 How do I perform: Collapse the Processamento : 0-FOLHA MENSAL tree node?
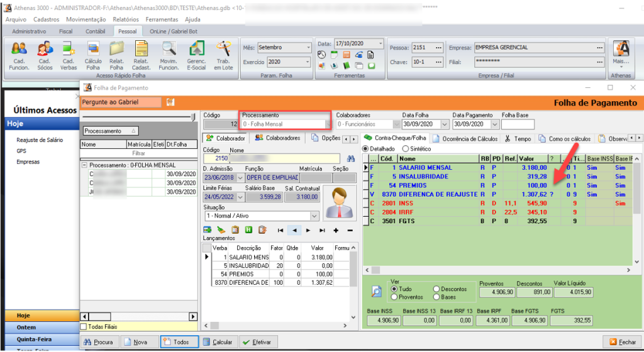tap(84, 165)
